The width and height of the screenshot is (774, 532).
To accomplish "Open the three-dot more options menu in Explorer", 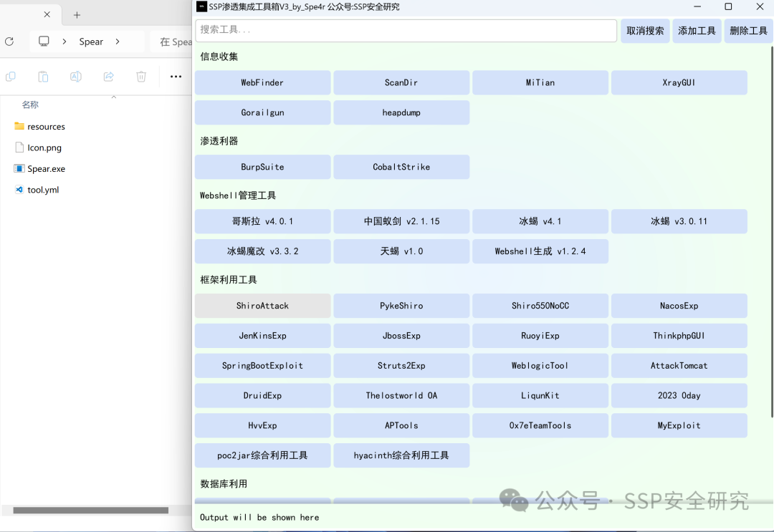I will click(176, 77).
